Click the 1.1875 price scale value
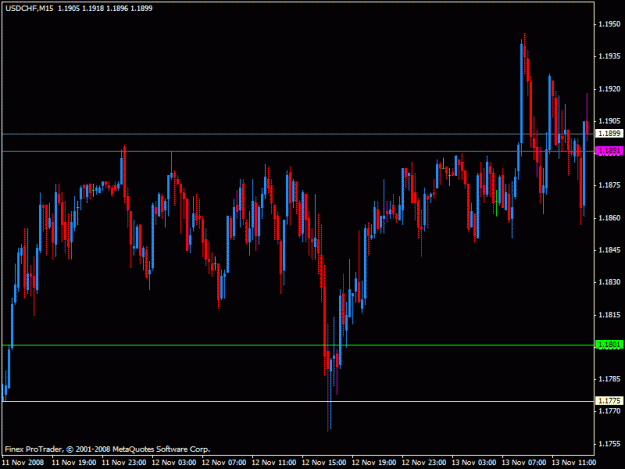Image resolution: width=625 pixels, height=469 pixels. click(x=609, y=185)
